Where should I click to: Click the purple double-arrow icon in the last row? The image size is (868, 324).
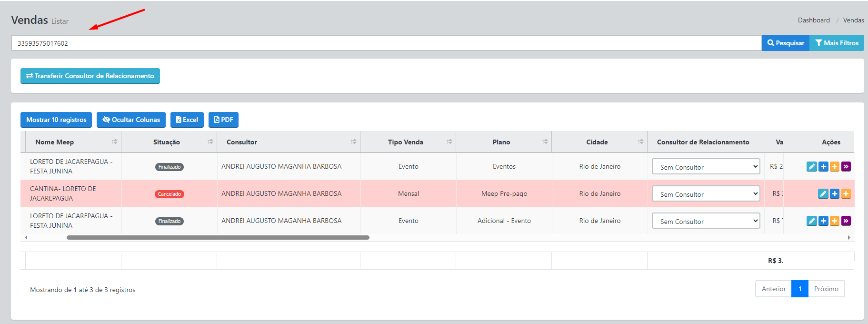pyautogui.click(x=846, y=221)
